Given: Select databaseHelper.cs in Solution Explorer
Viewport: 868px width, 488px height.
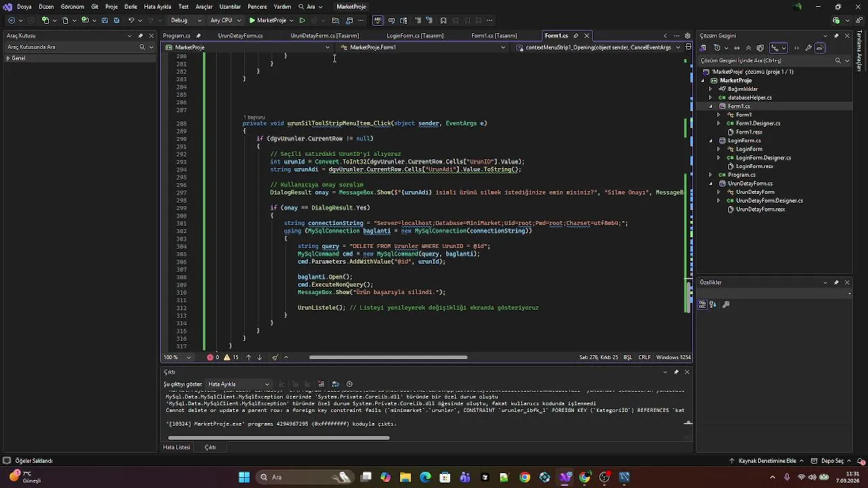Looking at the screenshot, I should (x=749, y=98).
